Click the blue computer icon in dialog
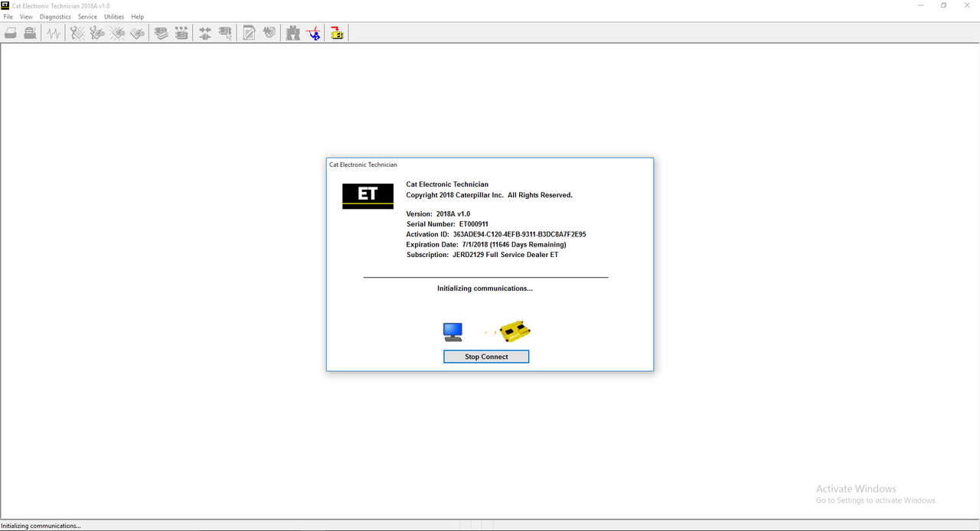 click(x=452, y=331)
